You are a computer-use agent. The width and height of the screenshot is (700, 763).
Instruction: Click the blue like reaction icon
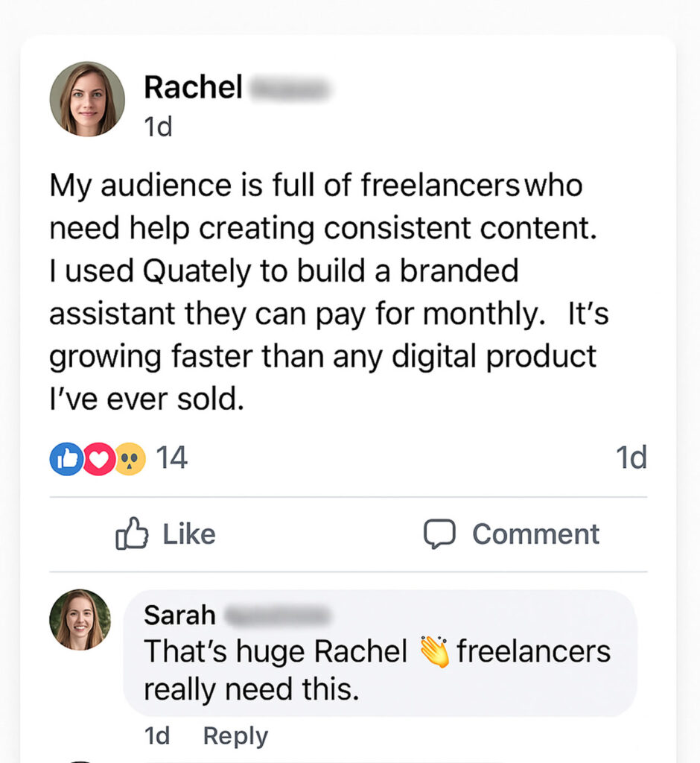click(x=65, y=458)
